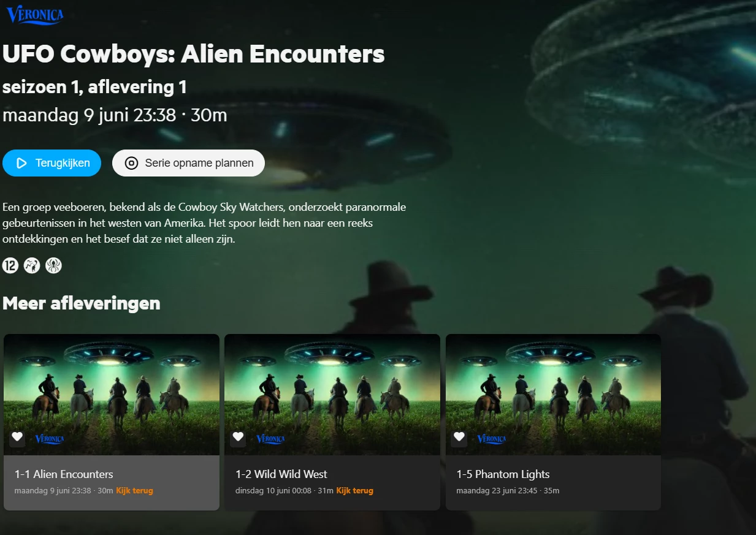This screenshot has height=535, width=756.
Task: Click the age 12 rating icon
Action: [10, 265]
